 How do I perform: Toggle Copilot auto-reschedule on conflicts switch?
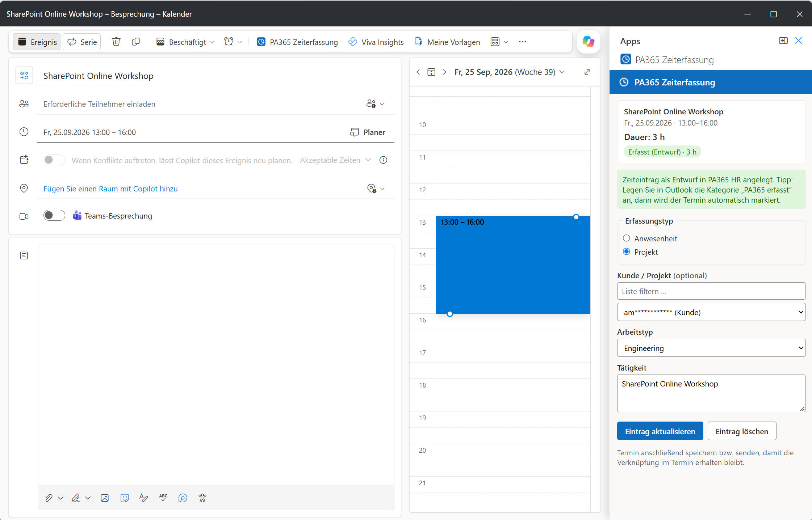(x=54, y=160)
